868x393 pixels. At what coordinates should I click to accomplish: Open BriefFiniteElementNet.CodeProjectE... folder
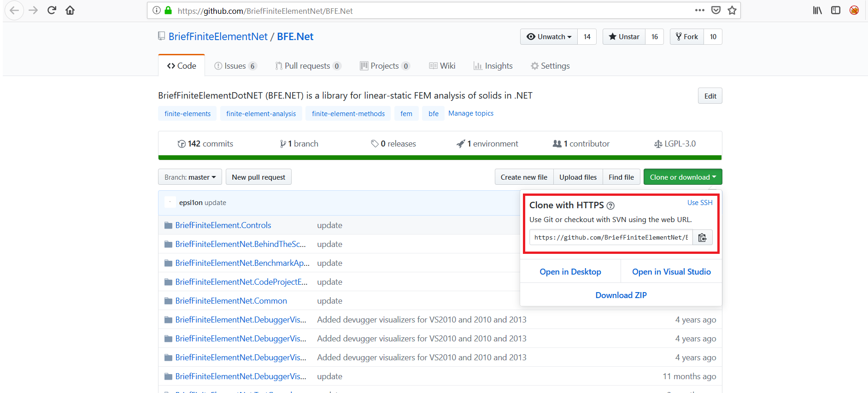pyautogui.click(x=241, y=282)
